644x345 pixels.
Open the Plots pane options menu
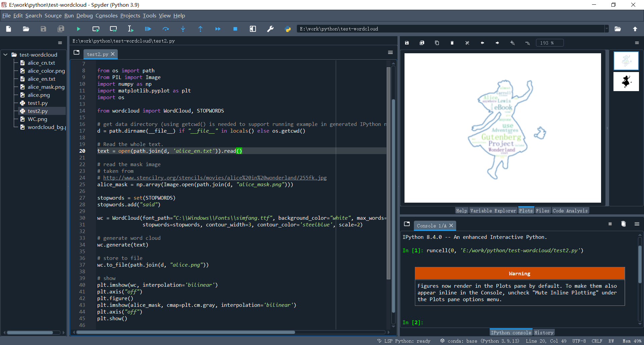click(x=637, y=43)
